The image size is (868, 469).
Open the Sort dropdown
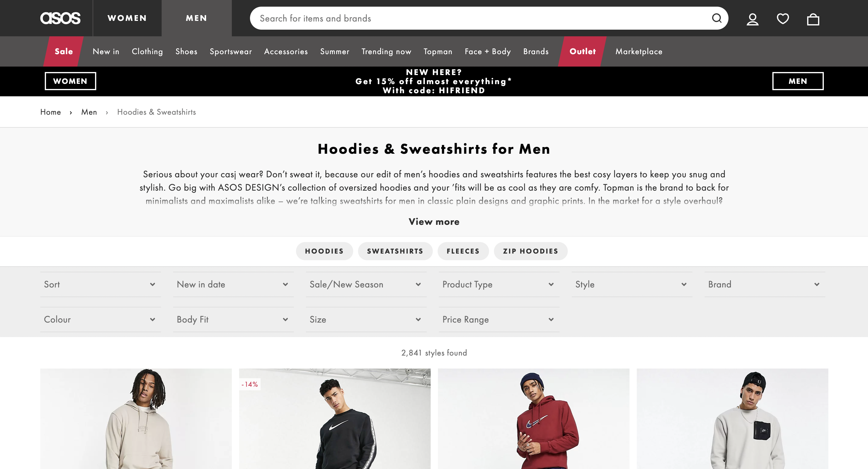[x=100, y=284]
